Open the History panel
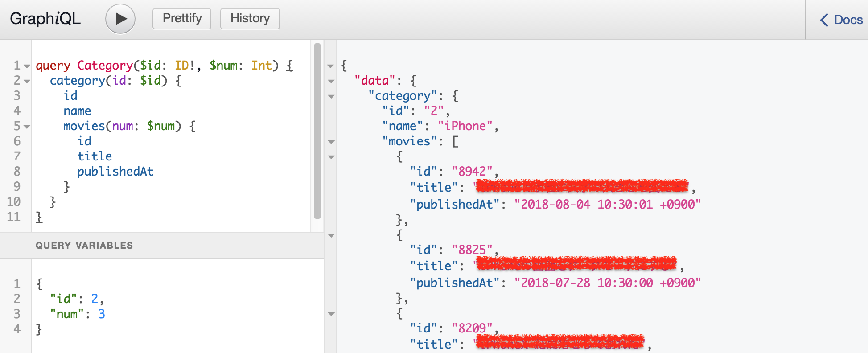 tap(250, 19)
